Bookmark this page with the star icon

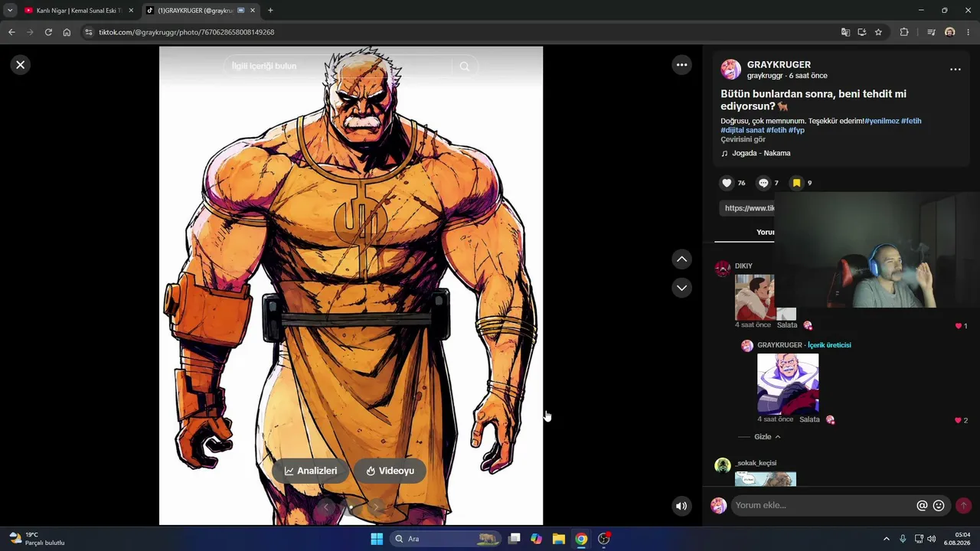878,32
